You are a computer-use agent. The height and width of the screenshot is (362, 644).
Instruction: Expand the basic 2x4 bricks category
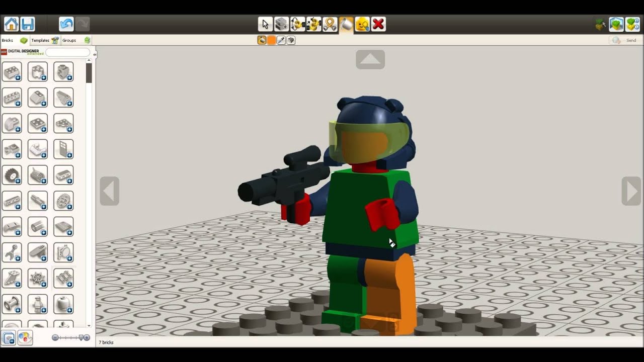coord(12,72)
